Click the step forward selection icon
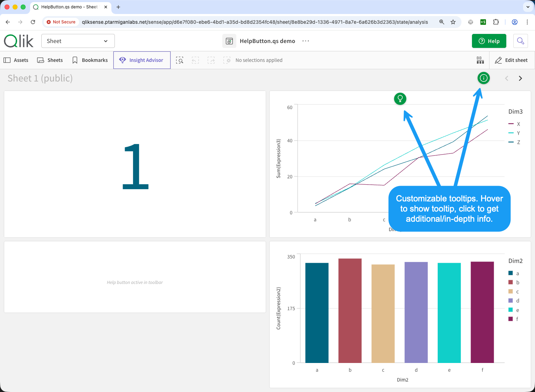This screenshot has height=392, width=535. [x=211, y=60]
